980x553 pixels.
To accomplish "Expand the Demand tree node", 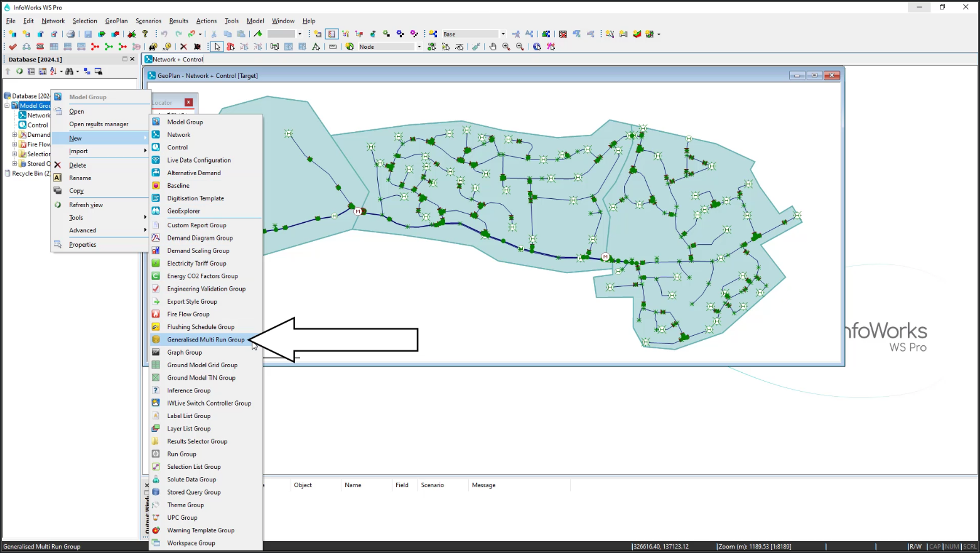I will pos(14,134).
